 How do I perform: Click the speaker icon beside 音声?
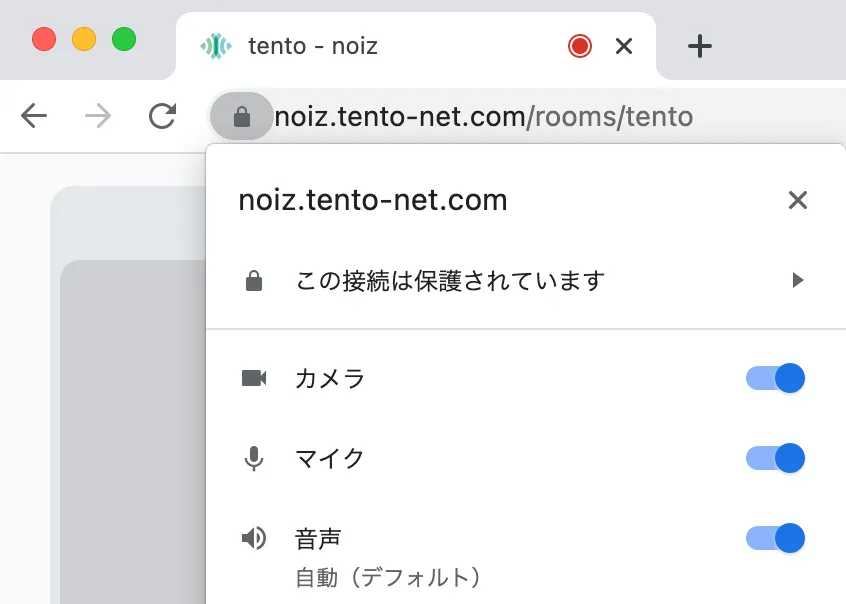[254, 539]
